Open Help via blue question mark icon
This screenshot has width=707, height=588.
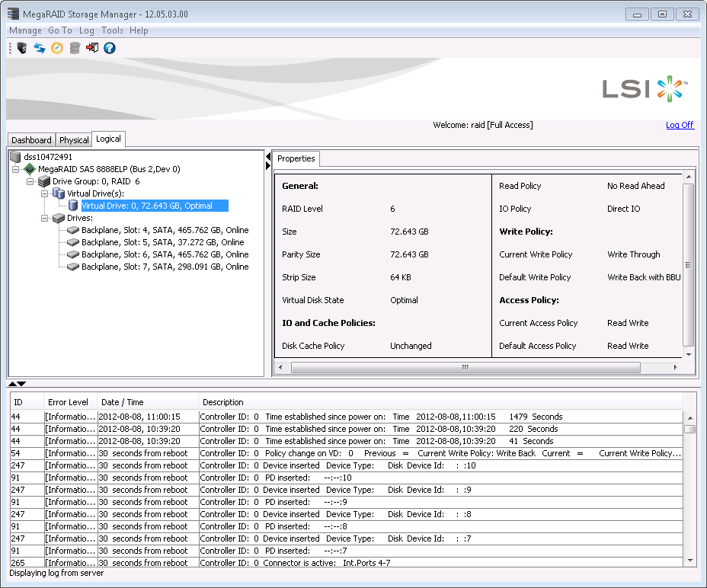(x=110, y=48)
